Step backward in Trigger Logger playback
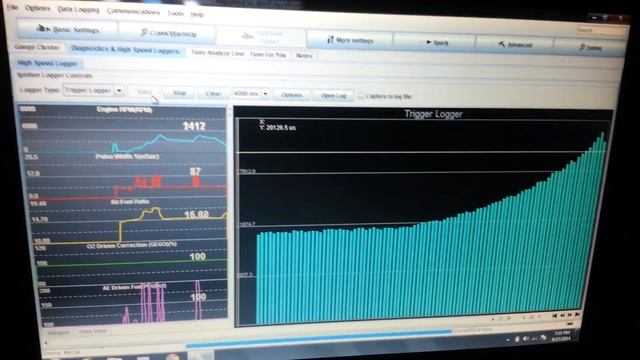 pos(562,315)
